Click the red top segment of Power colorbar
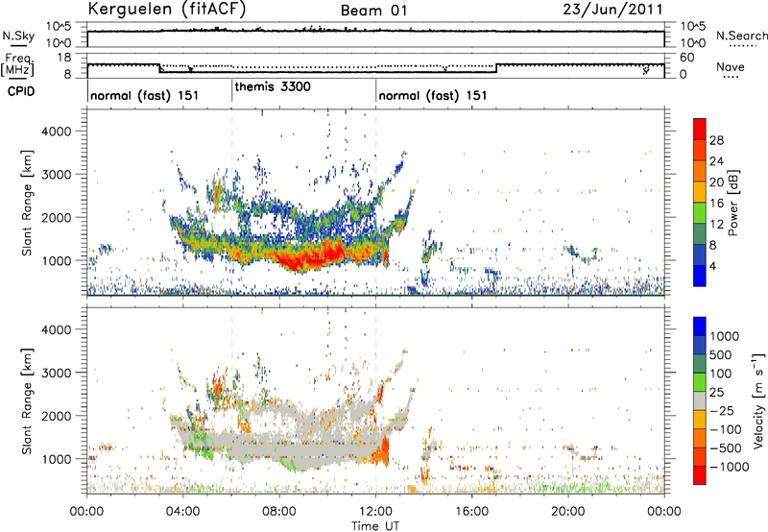Viewport: 768px width, 532px height. (x=700, y=129)
